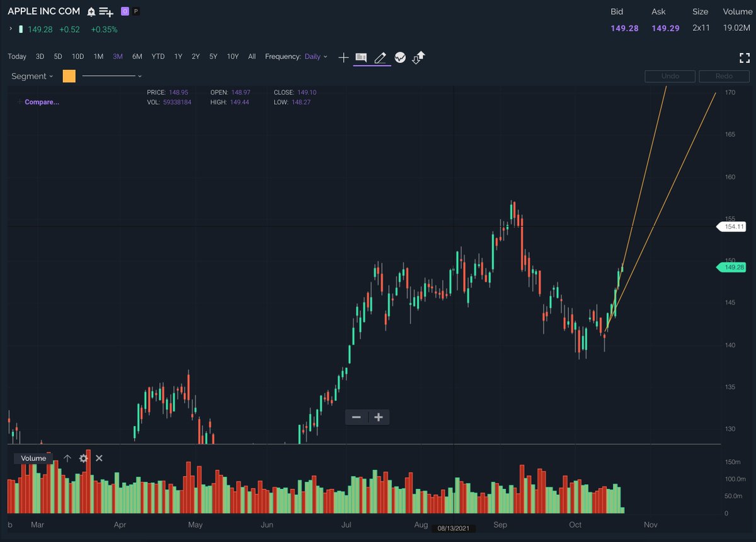Click the Compare... link
This screenshot has height=542, width=756.
pyautogui.click(x=42, y=102)
